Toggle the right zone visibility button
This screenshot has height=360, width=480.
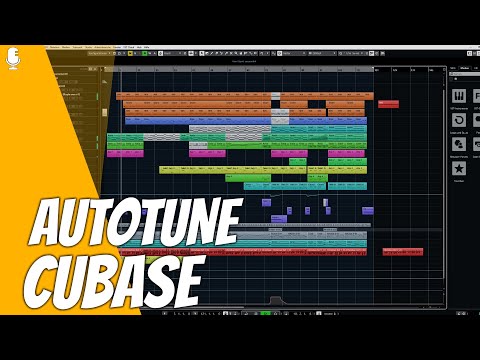pyautogui.click(x=478, y=53)
